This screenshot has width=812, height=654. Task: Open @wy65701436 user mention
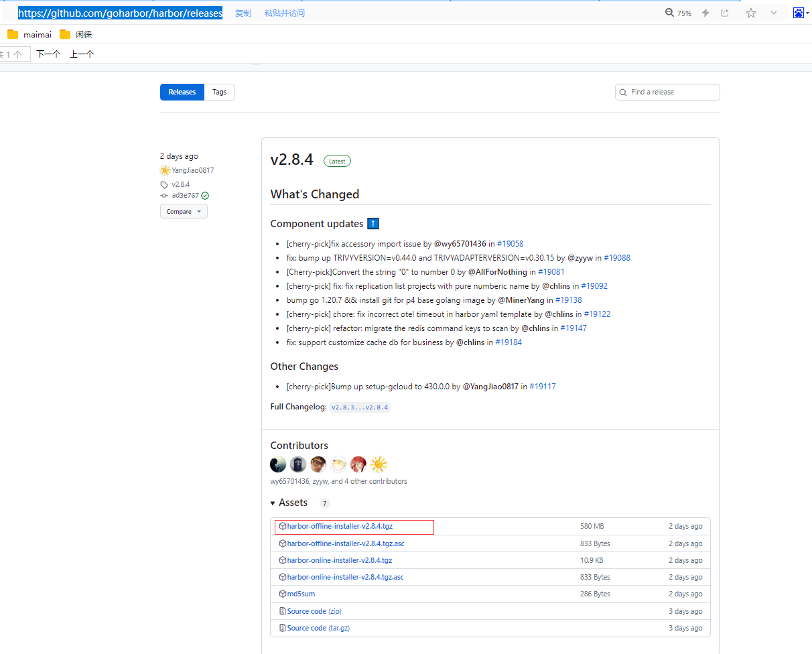click(x=460, y=244)
